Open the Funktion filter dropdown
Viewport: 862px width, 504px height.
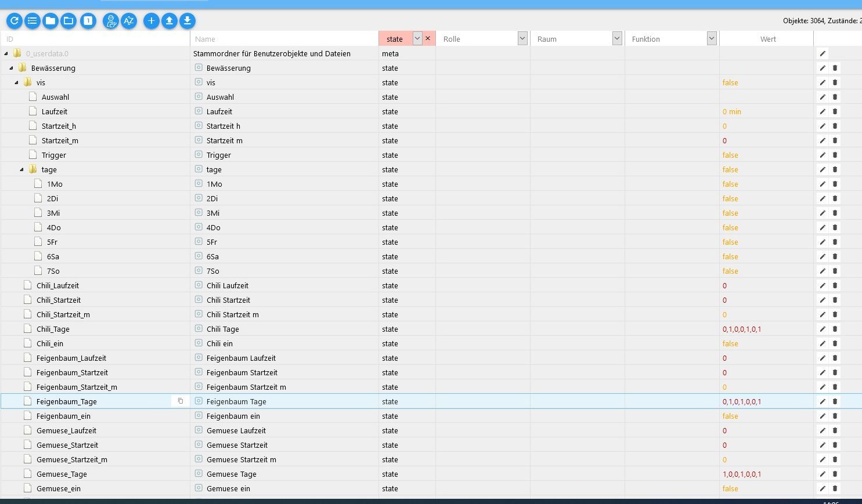(712, 38)
